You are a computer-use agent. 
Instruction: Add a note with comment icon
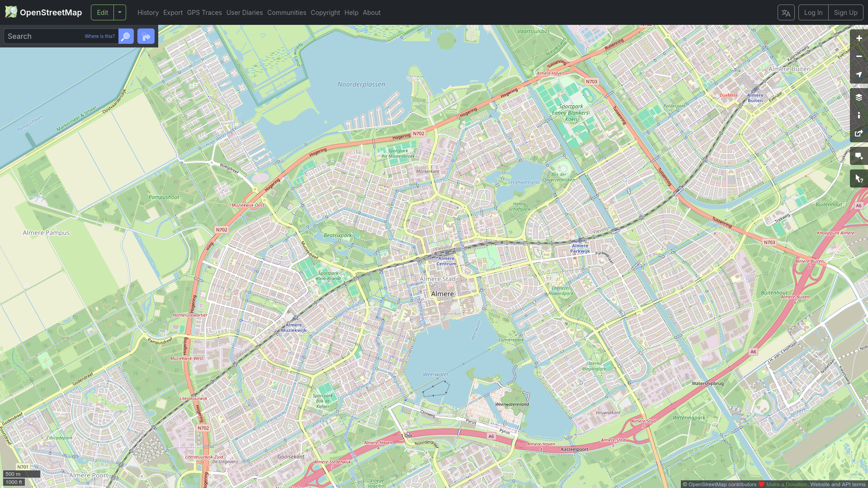pyautogui.click(x=859, y=156)
